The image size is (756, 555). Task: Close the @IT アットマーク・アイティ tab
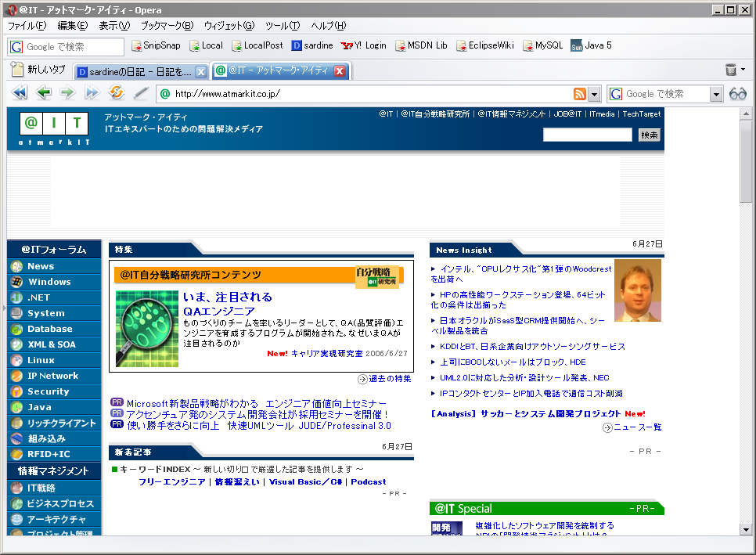[x=340, y=71]
